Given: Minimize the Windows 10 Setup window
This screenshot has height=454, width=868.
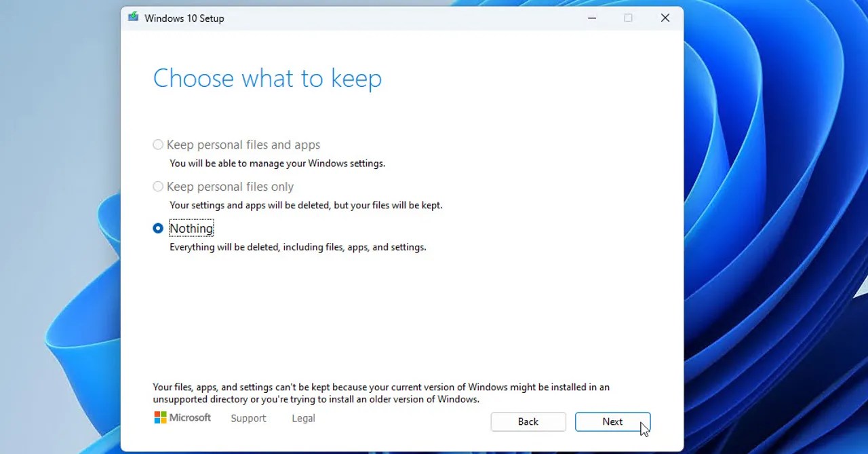Looking at the screenshot, I should (x=592, y=18).
